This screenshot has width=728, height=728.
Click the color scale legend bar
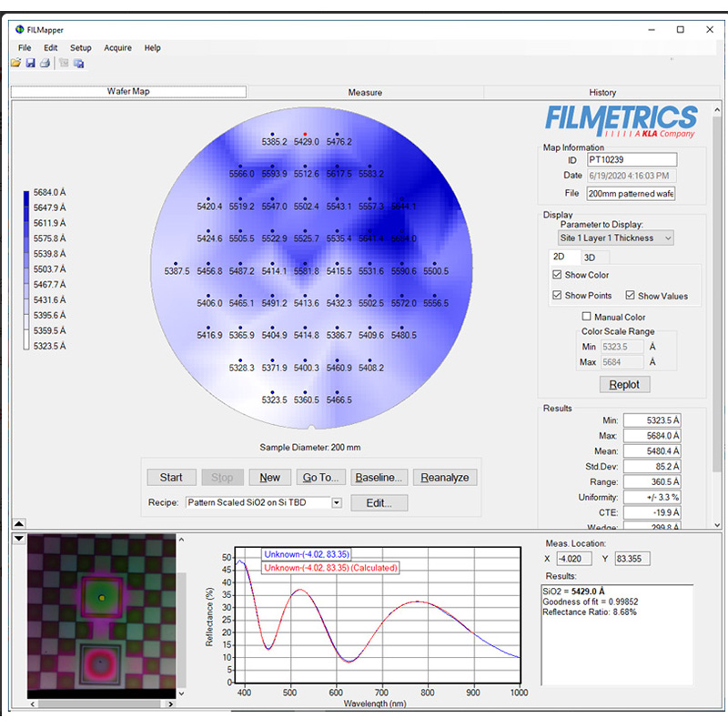[28, 268]
